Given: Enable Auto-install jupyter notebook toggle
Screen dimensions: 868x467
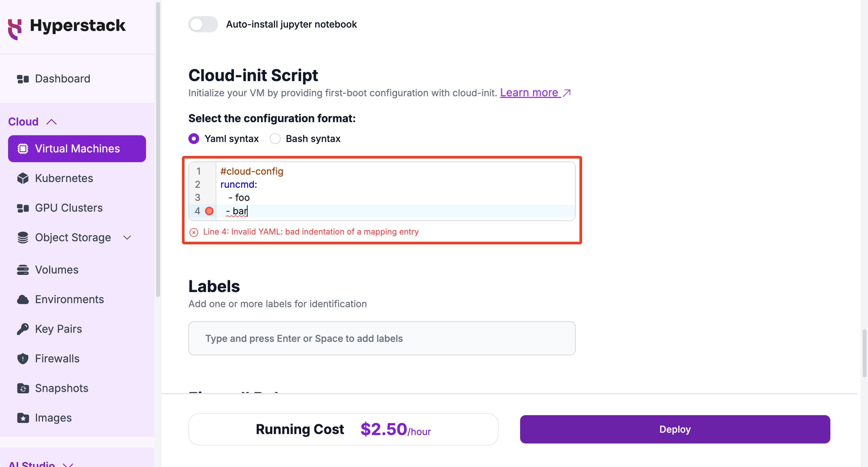Looking at the screenshot, I should coord(203,24).
